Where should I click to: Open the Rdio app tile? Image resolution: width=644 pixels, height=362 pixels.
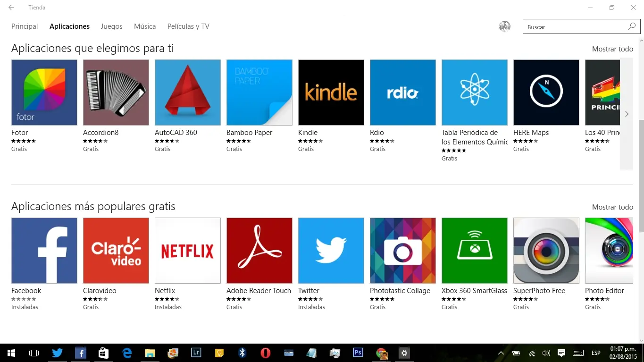click(x=403, y=93)
